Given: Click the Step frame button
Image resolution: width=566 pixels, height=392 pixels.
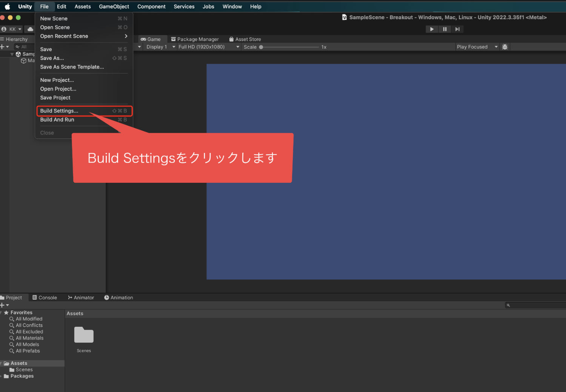Looking at the screenshot, I should coord(457,29).
